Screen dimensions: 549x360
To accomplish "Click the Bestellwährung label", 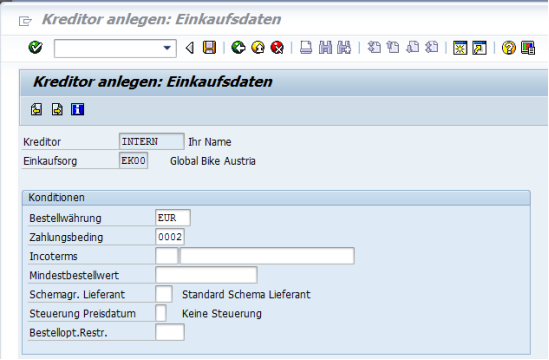I will pos(65,219).
